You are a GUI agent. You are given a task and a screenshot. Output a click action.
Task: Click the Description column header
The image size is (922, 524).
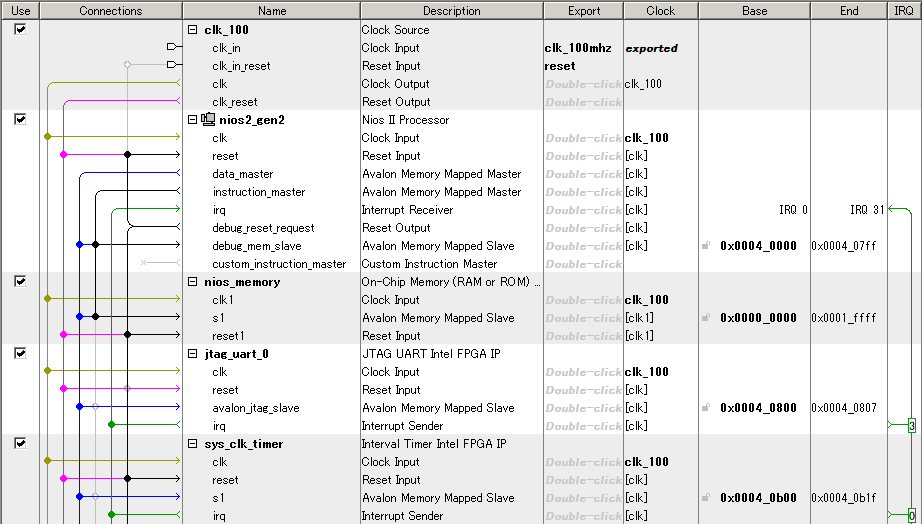451,11
